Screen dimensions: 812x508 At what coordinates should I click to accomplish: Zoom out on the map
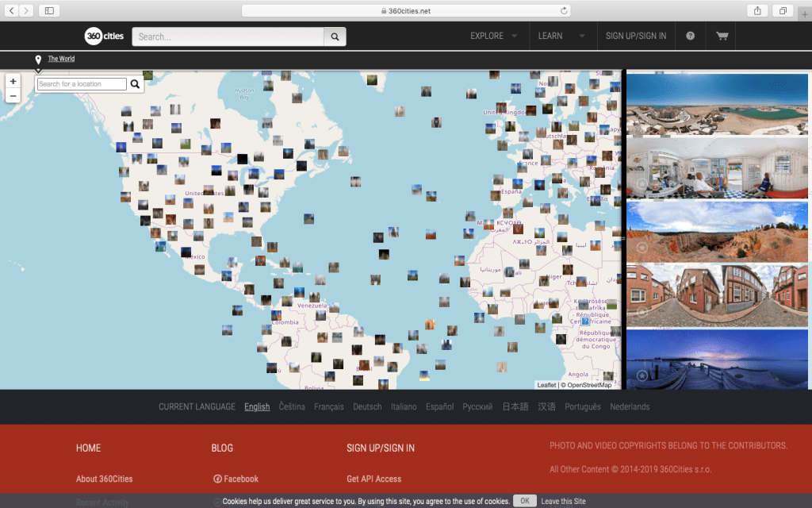tap(13, 95)
